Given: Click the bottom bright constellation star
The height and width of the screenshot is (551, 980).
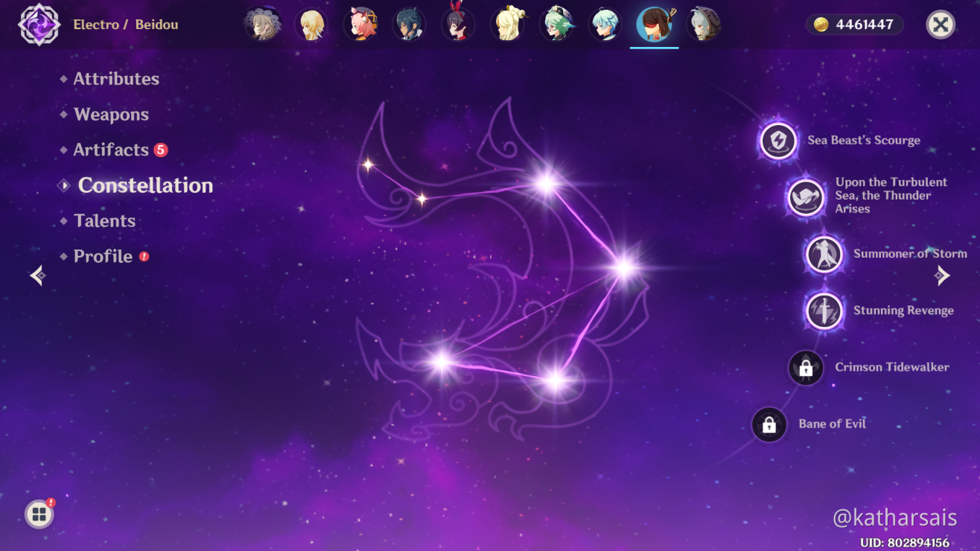Looking at the screenshot, I should tap(556, 381).
